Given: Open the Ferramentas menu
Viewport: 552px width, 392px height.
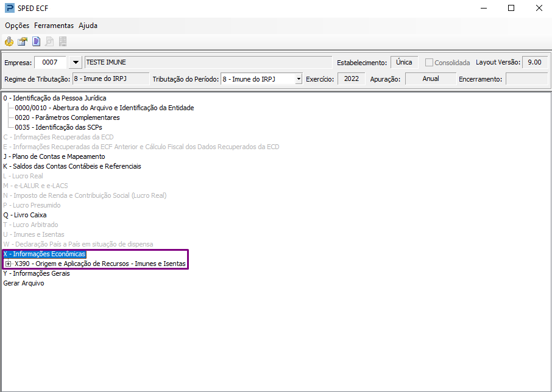Looking at the screenshot, I should tap(54, 26).
